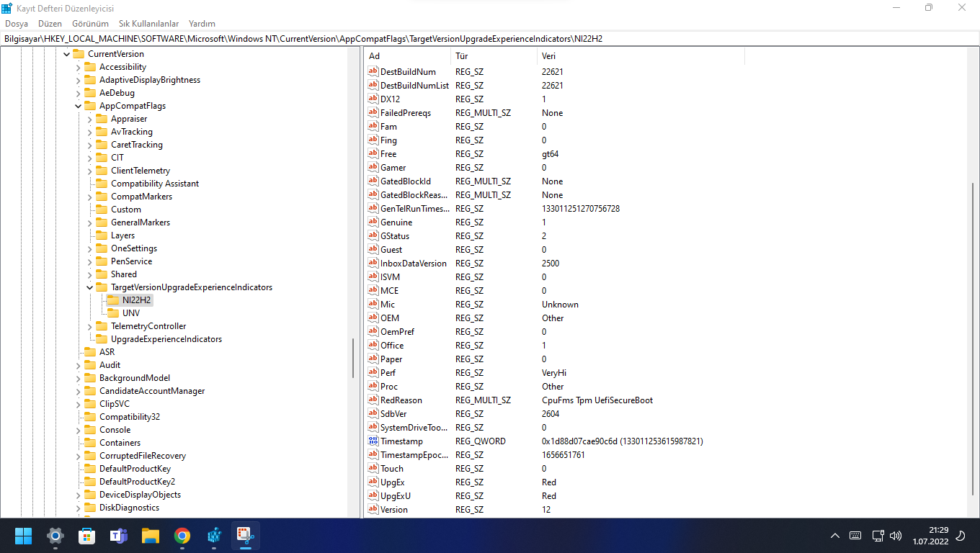
Task: Click the Registry Editor icon in title bar
Action: pyautogui.click(x=7, y=8)
